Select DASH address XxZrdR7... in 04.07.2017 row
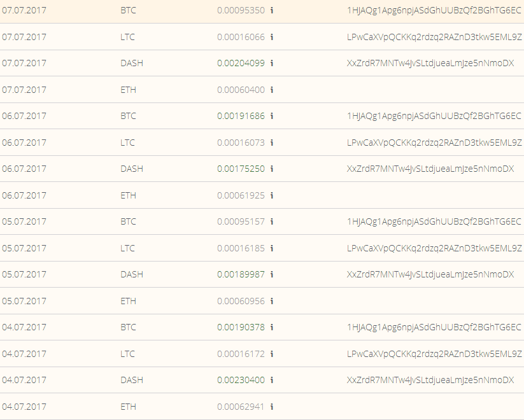524x420 pixels. 430,381
